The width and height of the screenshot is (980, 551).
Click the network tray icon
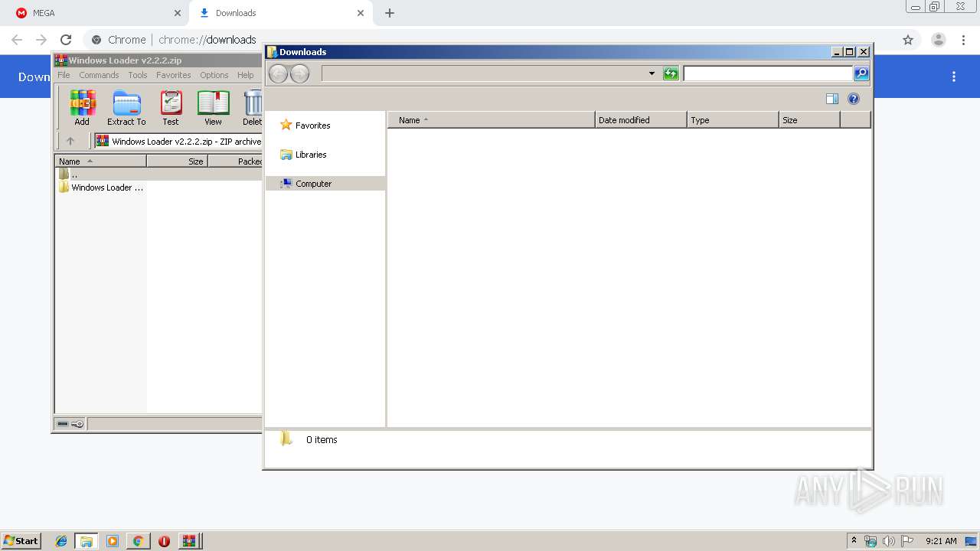(x=871, y=541)
